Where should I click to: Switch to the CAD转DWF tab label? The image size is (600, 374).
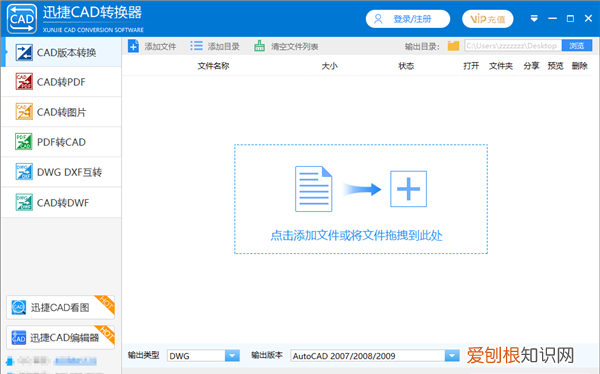[63, 203]
